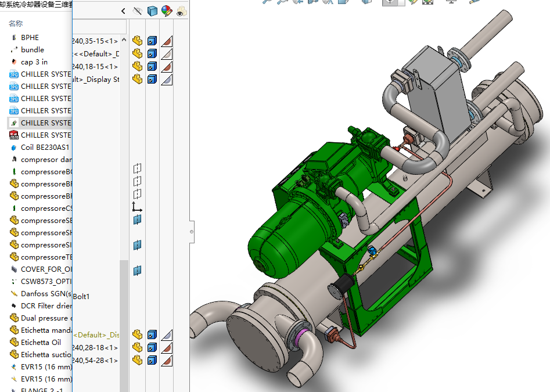Click the SolidWorks 2020 CHILLER SYSTEM file icon
Viewport: 550px width, 392px height.
pyautogui.click(x=14, y=135)
